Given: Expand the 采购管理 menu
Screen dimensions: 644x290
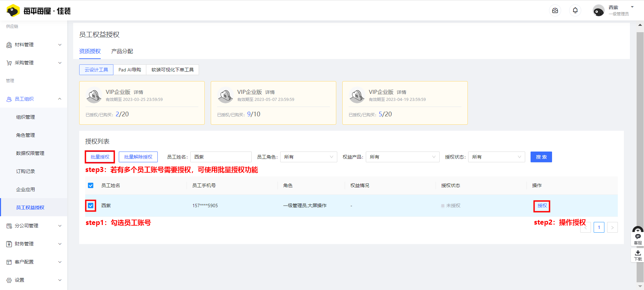Looking at the screenshot, I should point(60,63).
